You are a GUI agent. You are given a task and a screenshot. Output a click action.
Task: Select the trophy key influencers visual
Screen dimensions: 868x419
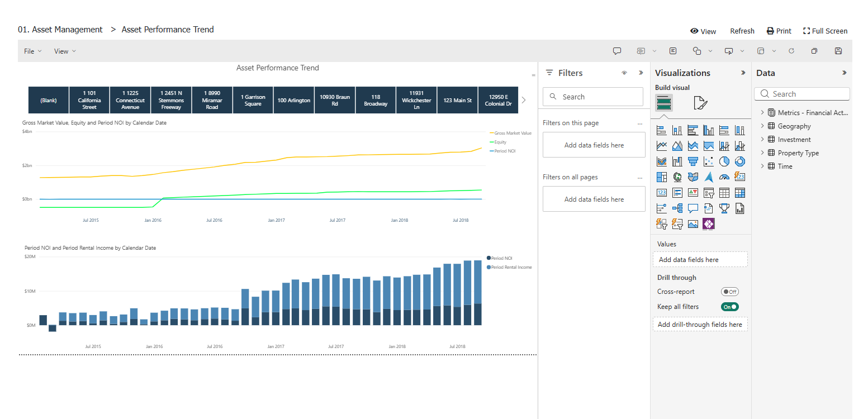click(724, 208)
